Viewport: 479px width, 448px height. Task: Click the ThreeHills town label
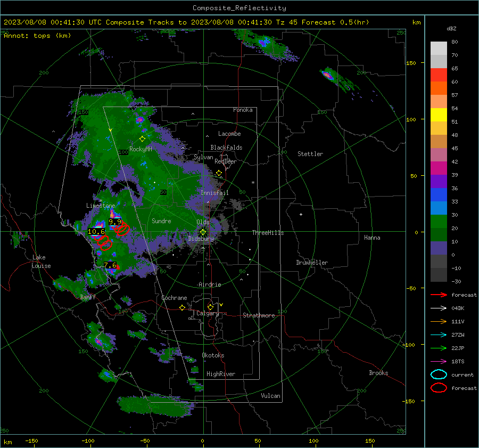tap(268, 233)
